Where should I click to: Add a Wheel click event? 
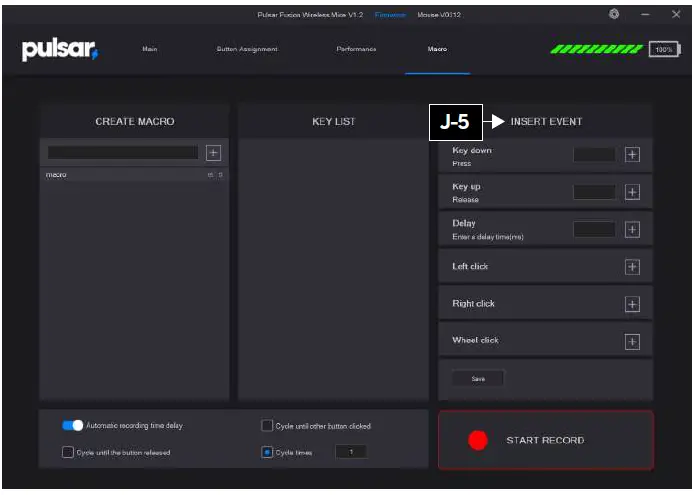[632, 342]
